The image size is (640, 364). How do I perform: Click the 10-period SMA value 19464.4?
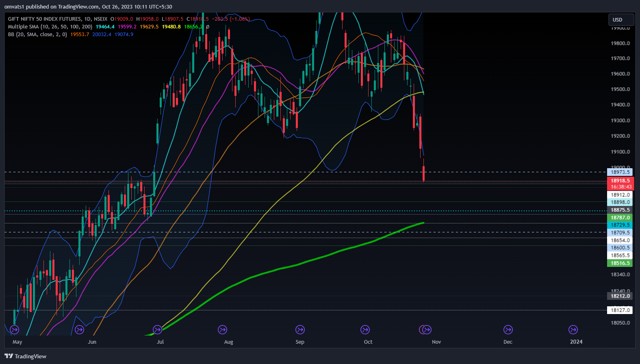coord(105,27)
